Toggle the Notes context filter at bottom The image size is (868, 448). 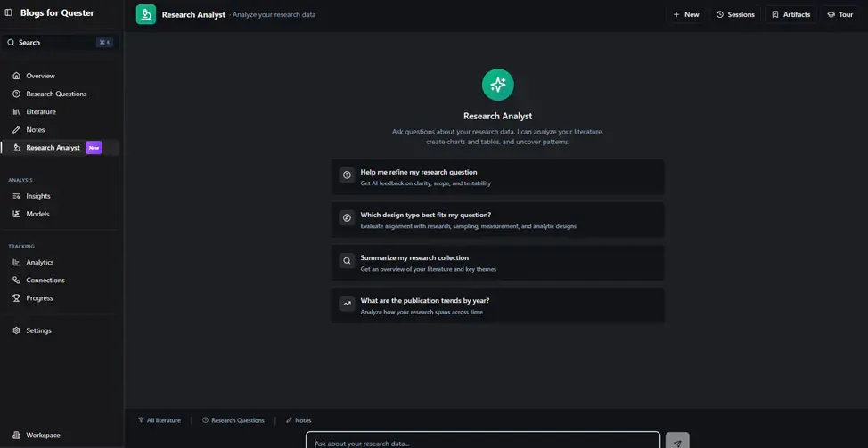(x=299, y=420)
